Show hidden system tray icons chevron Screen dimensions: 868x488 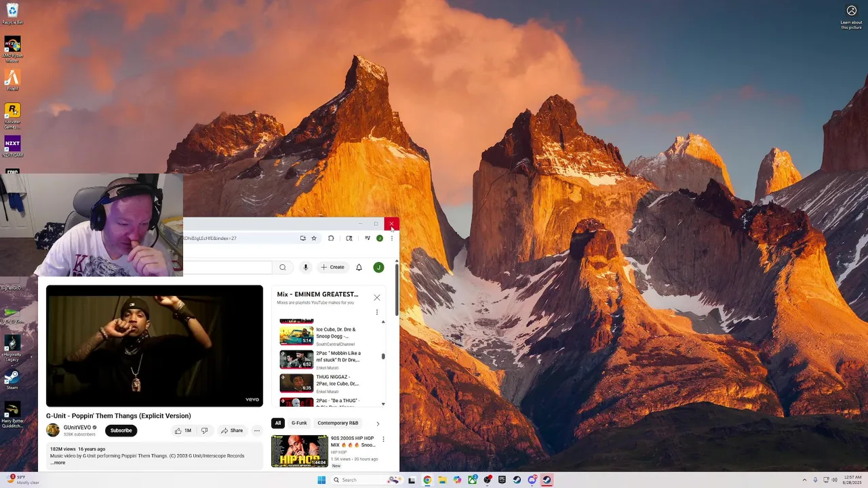[x=804, y=480]
